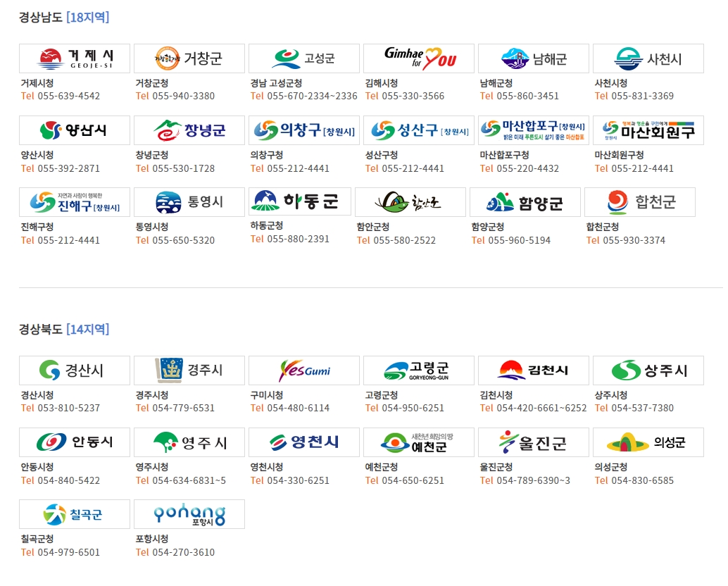728x586 pixels.
Task: Open the 사천시 logo banner
Action: click(x=648, y=58)
